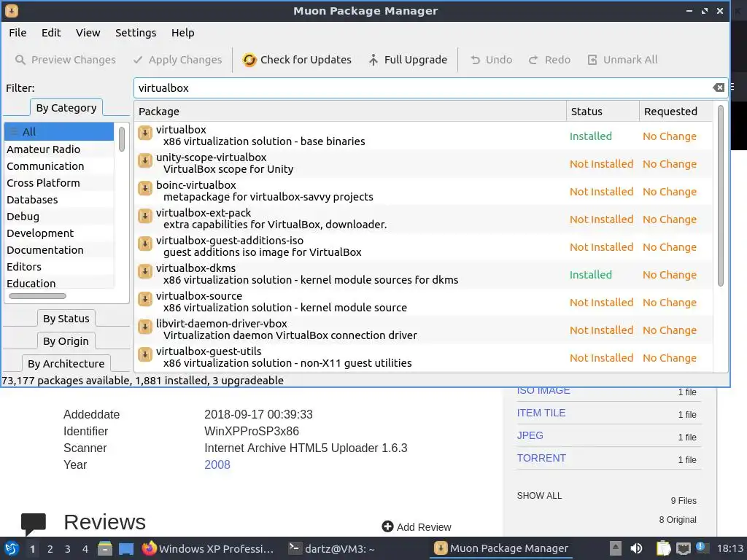The image size is (747, 560).
Task: Click the package icon for unity-scope-virtualbox
Action: [x=145, y=160]
